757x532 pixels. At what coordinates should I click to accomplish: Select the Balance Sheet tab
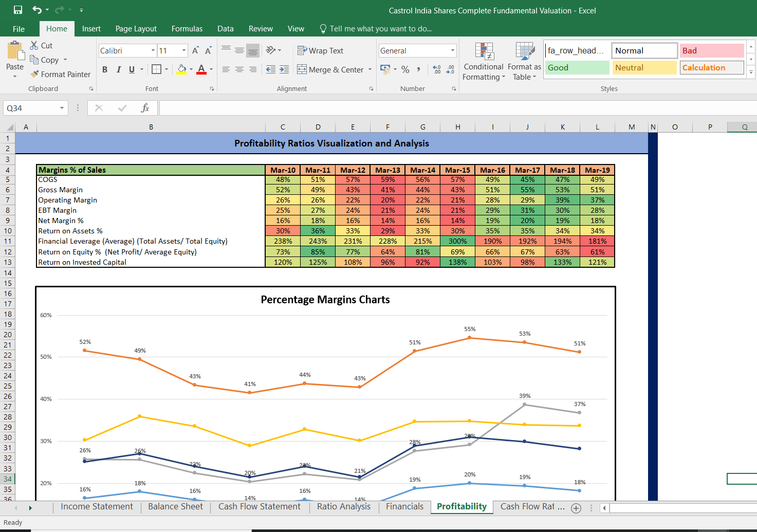[x=175, y=507]
